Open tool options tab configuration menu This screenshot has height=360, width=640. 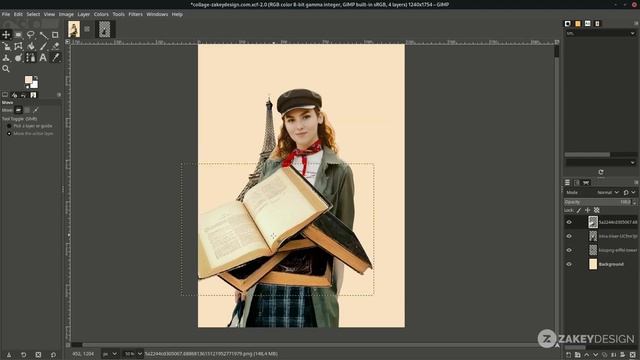[59, 95]
